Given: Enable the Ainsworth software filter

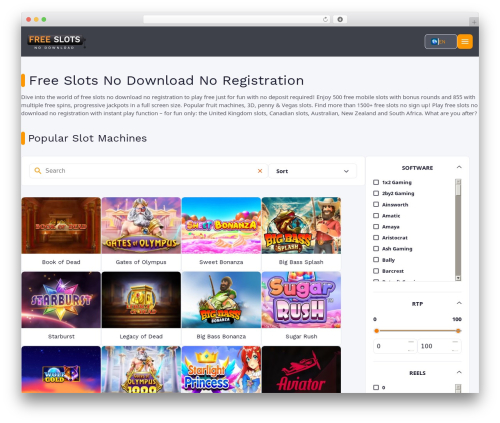Looking at the screenshot, I should point(376,204).
